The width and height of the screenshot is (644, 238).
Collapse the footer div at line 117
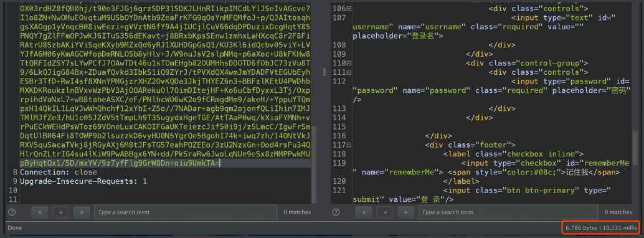pyautogui.click(x=349, y=145)
